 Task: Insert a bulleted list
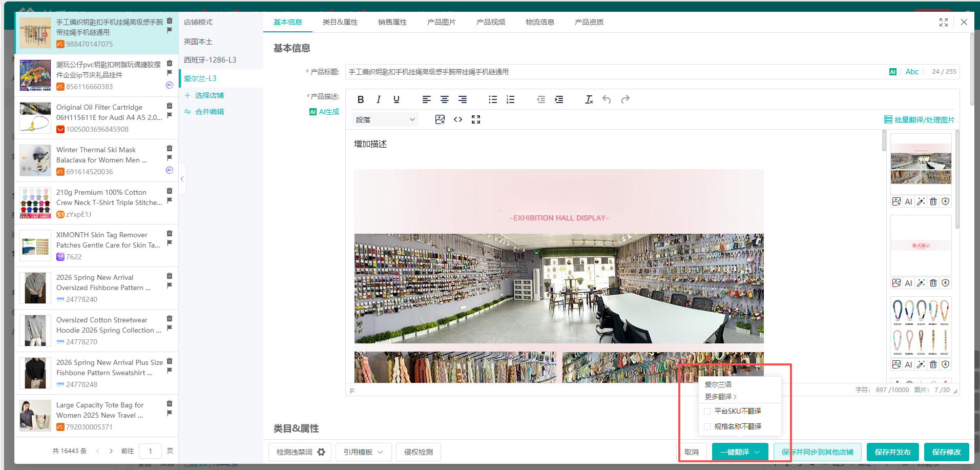[x=492, y=99]
